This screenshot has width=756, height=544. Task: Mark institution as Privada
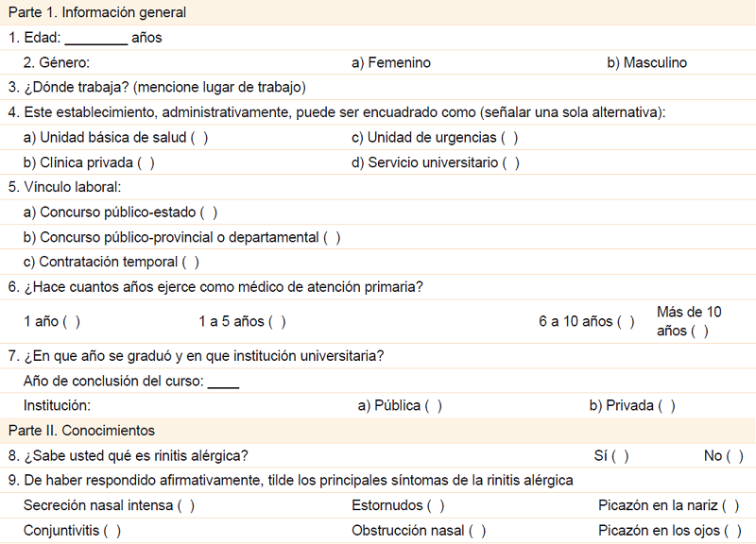pyautogui.click(x=666, y=406)
